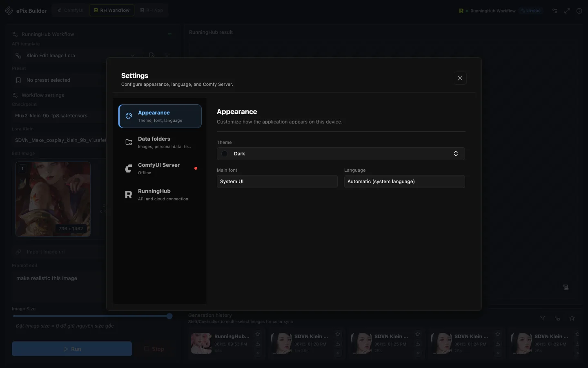
Task: Close the Settings dialog with the X
Action: point(460,78)
